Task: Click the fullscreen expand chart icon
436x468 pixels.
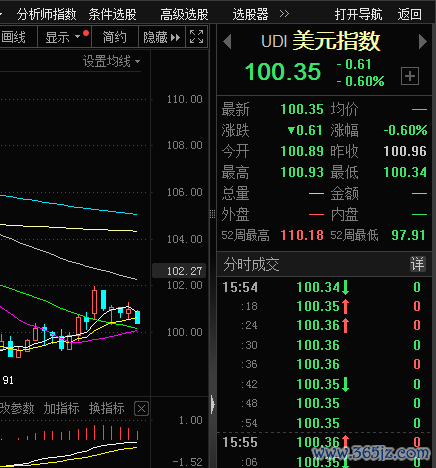Action: (196, 37)
